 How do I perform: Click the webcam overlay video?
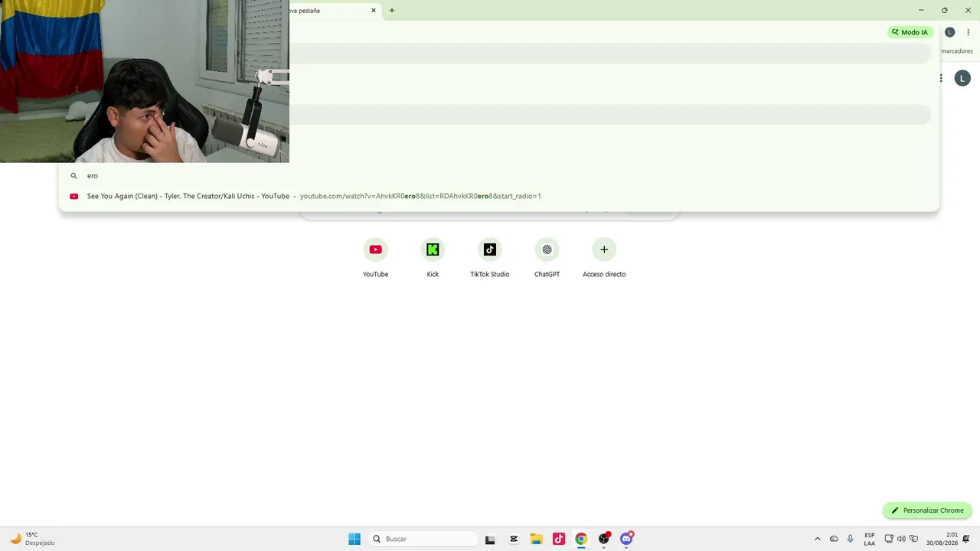[x=145, y=81]
